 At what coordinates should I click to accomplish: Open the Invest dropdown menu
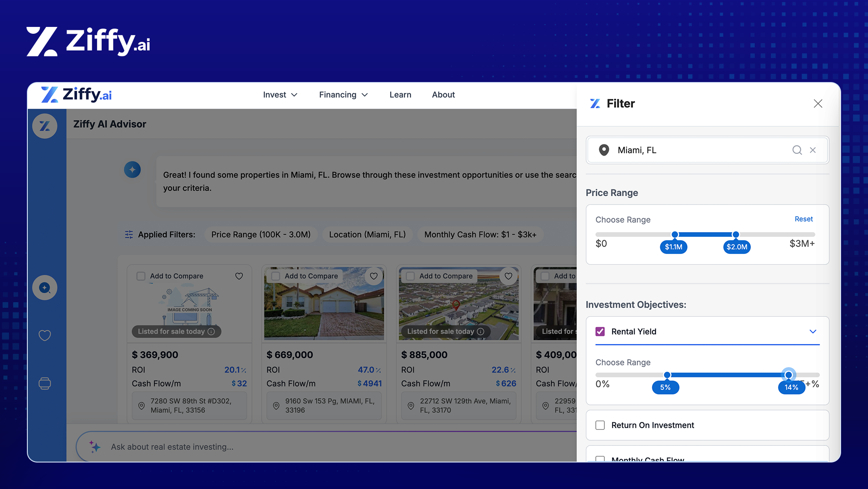point(280,95)
